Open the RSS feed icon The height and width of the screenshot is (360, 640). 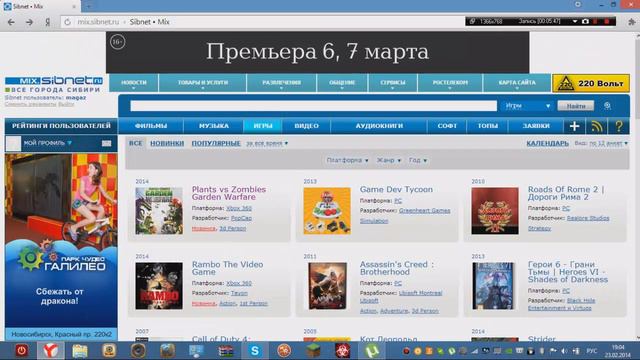[596, 126]
